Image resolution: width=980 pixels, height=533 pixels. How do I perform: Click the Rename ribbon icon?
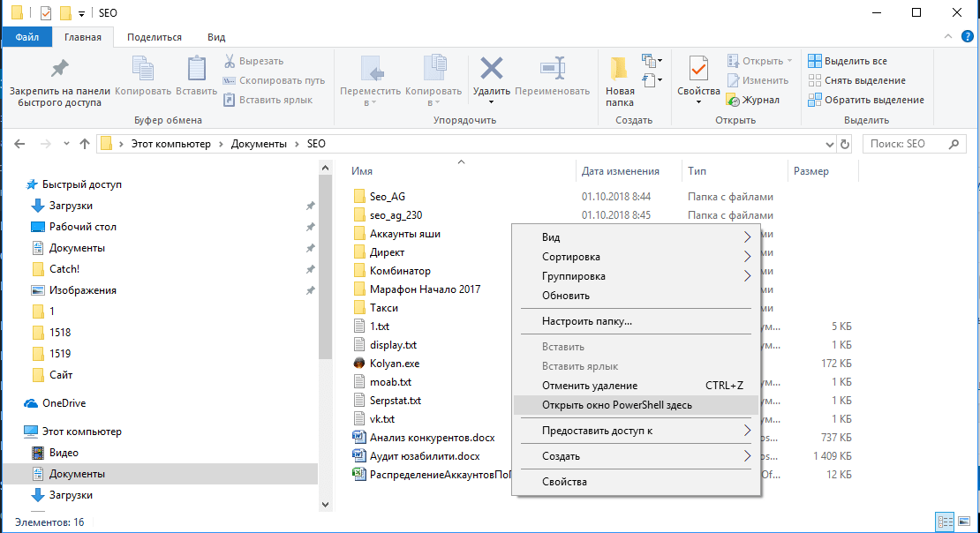pos(552,70)
